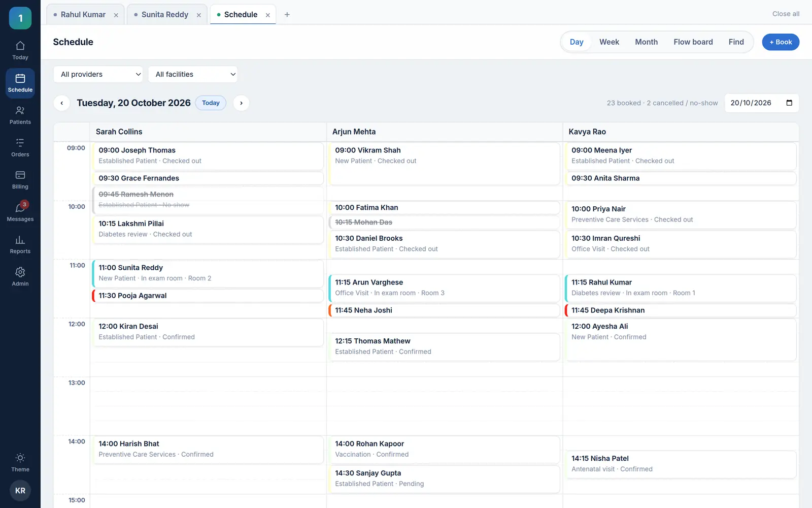Open Patients section in sidebar

(x=20, y=115)
